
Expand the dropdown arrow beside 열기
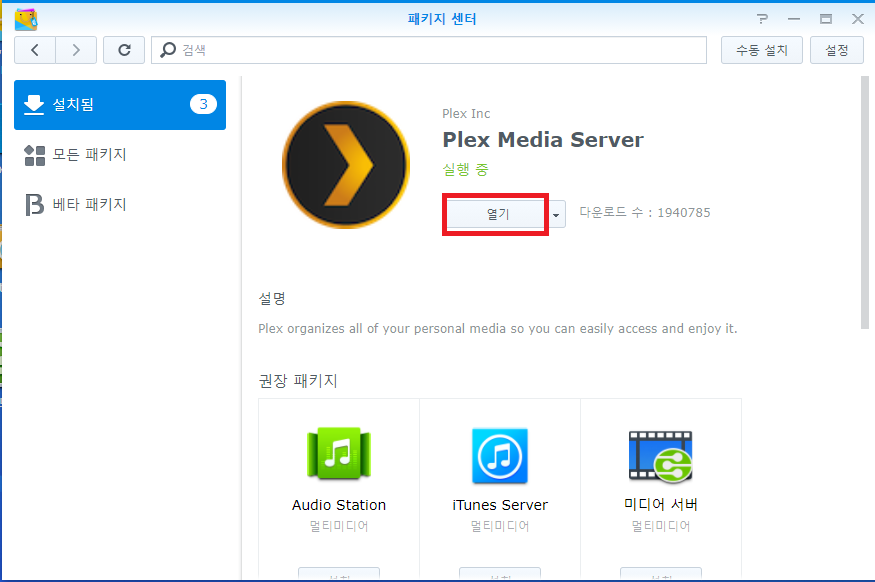(556, 214)
